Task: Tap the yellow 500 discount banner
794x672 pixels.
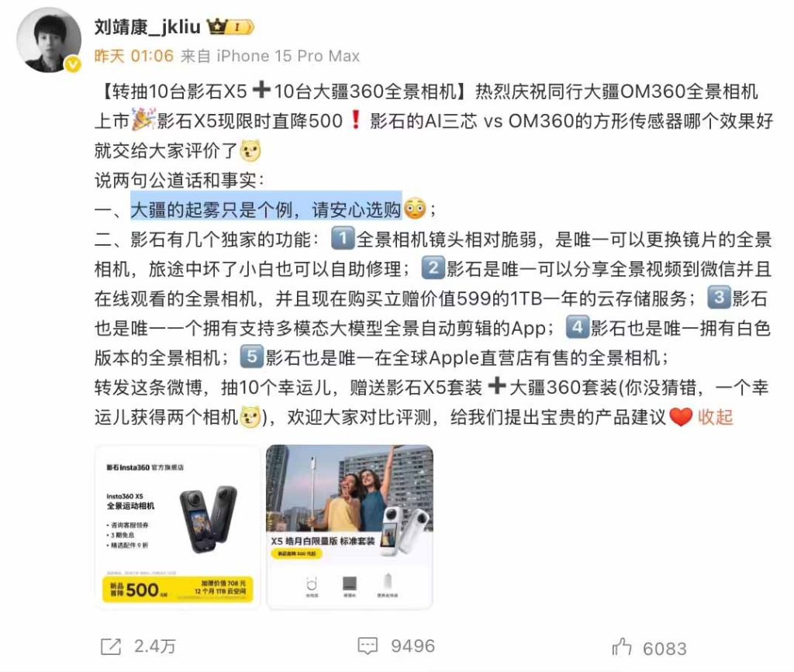Action: (178, 589)
